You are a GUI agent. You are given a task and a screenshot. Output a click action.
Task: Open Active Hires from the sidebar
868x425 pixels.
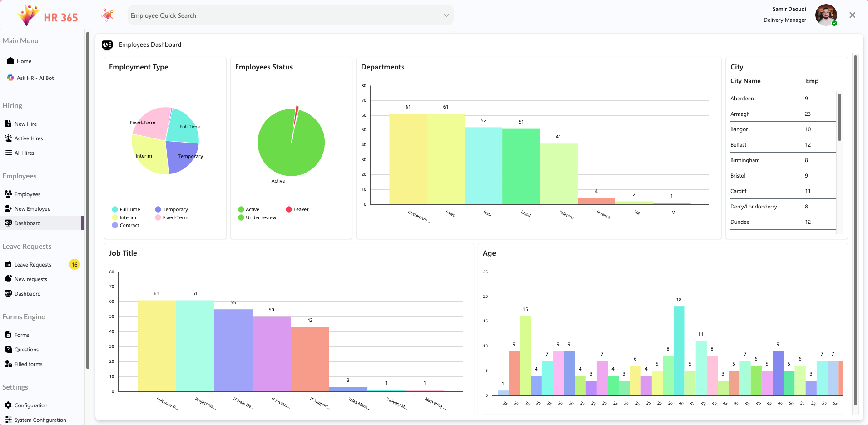(8, 138)
